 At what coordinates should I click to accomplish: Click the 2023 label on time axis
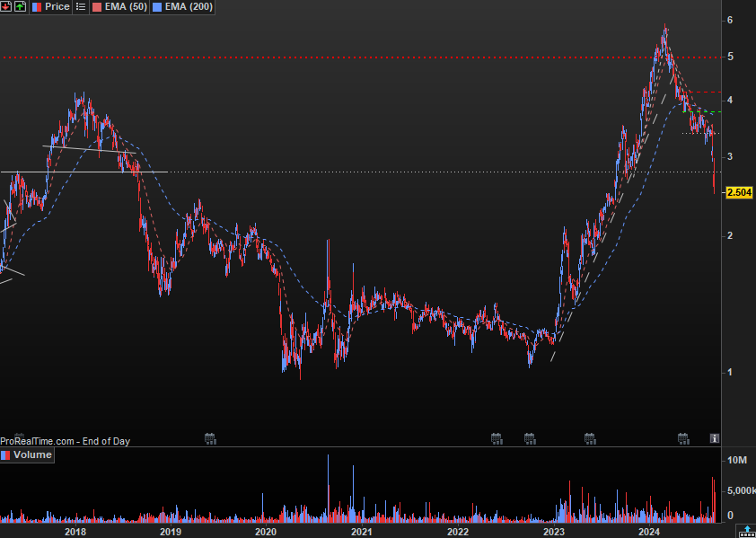pyautogui.click(x=553, y=532)
